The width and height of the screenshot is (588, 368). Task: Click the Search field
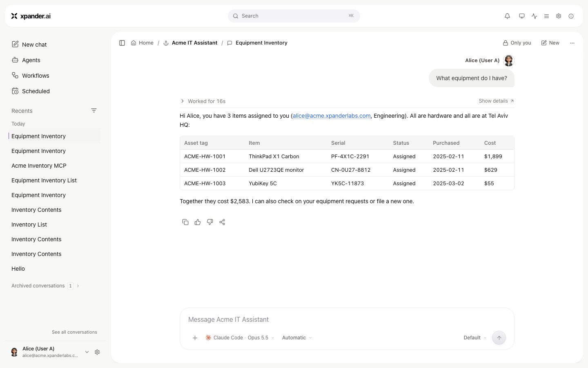click(x=294, y=16)
